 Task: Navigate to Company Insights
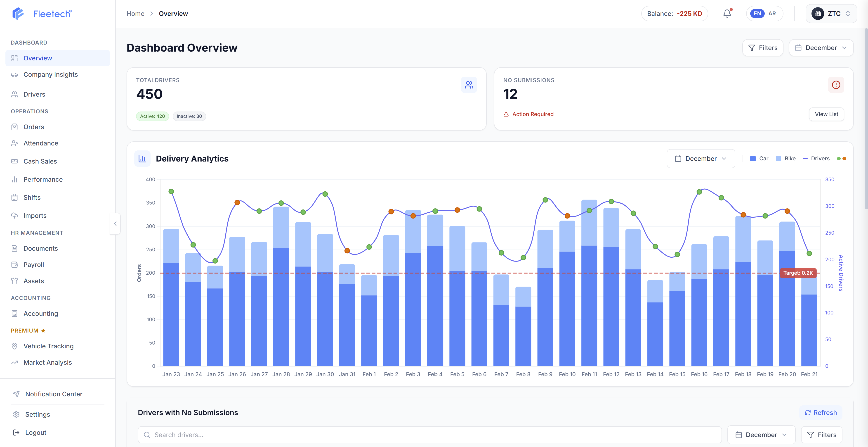pyautogui.click(x=51, y=74)
